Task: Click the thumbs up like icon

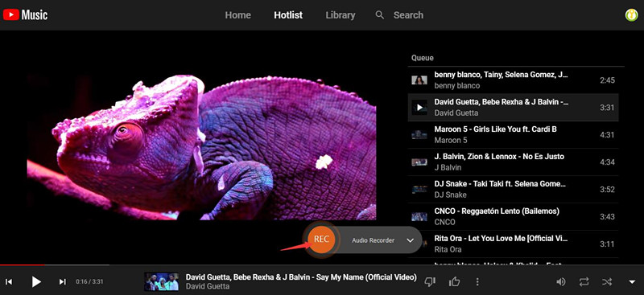Action: point(454,281)
